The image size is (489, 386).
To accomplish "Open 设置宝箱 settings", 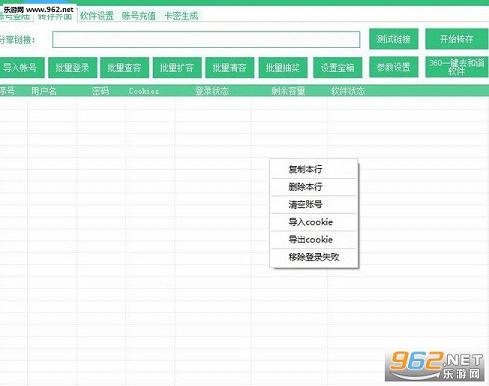I will (x=337, y=68).
